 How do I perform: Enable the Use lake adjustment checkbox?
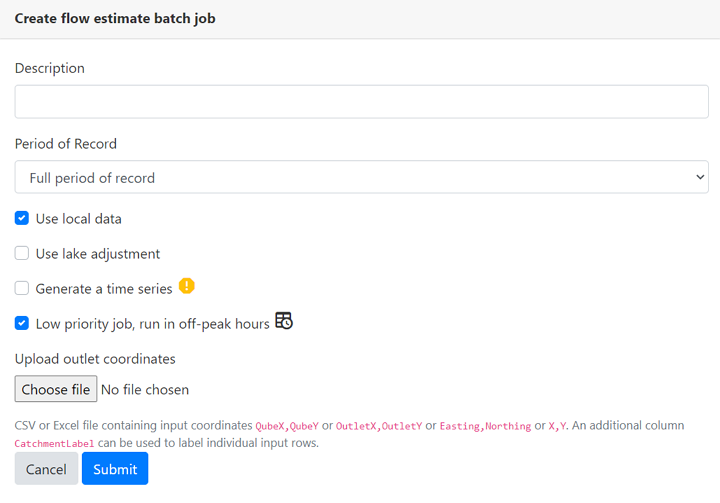tap(22, 253)
